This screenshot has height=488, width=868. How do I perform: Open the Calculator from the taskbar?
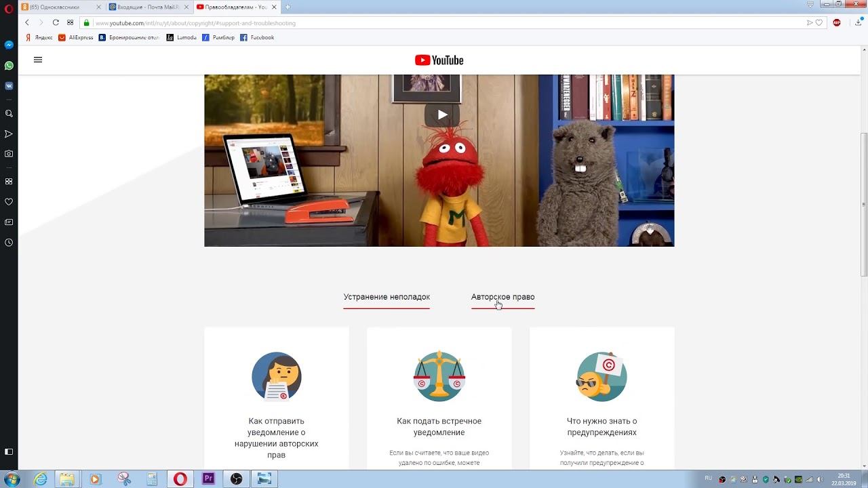click(152, 479)
